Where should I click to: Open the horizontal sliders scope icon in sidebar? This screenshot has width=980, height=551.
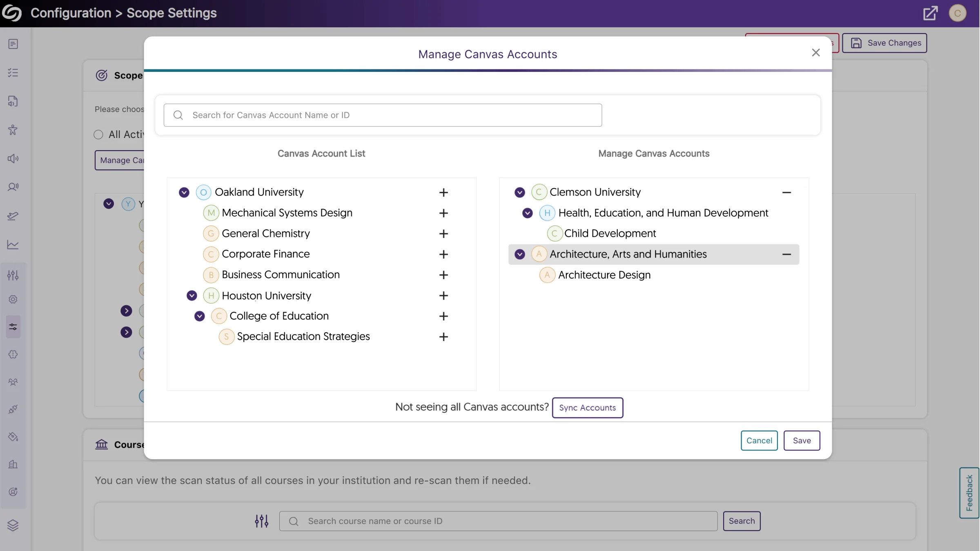(x=13, y=327)
